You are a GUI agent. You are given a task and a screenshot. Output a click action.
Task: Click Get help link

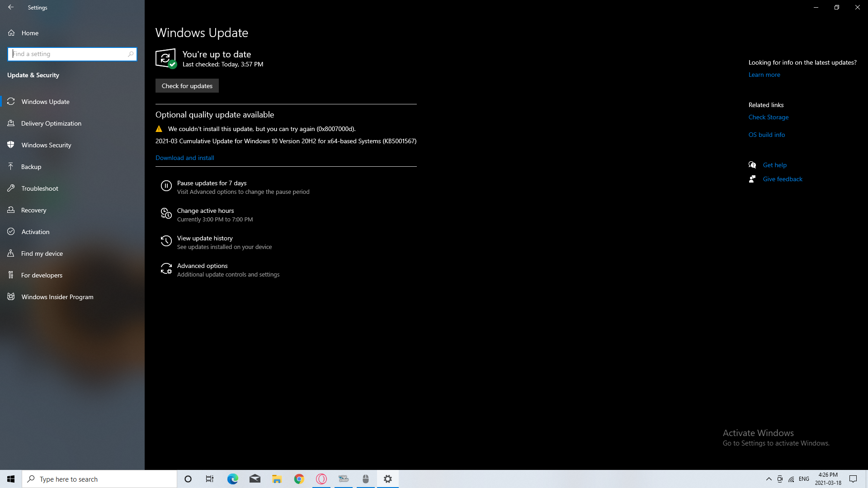click(775, 165)
